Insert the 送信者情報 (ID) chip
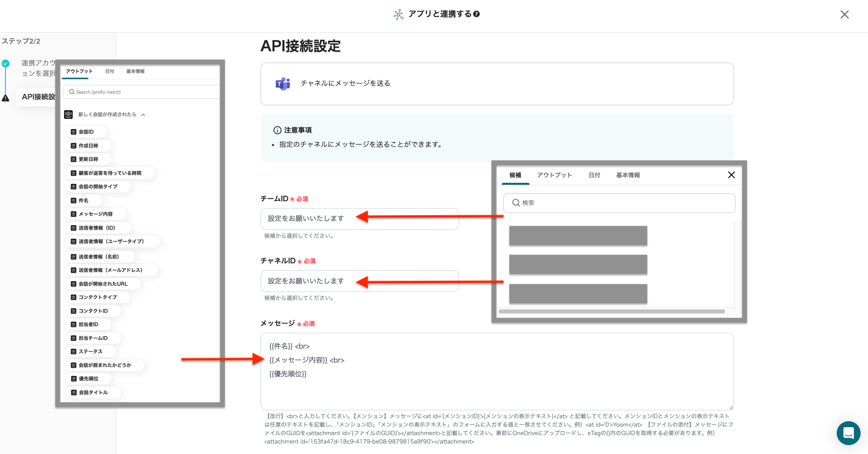The width and height of the screenshot is (868, 454). coord(98,228)
